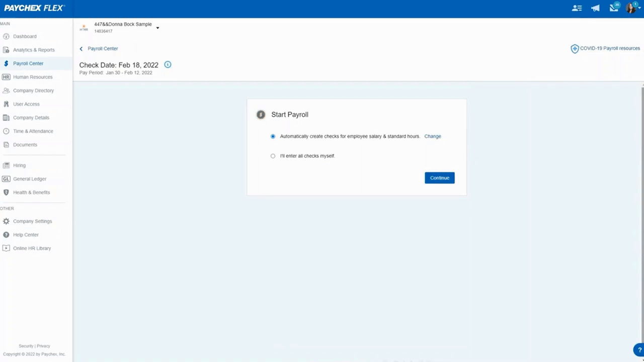The image size is (644, 362).
Task: Open Analytics & Reports menu item
Action: [x=34, y=50]
